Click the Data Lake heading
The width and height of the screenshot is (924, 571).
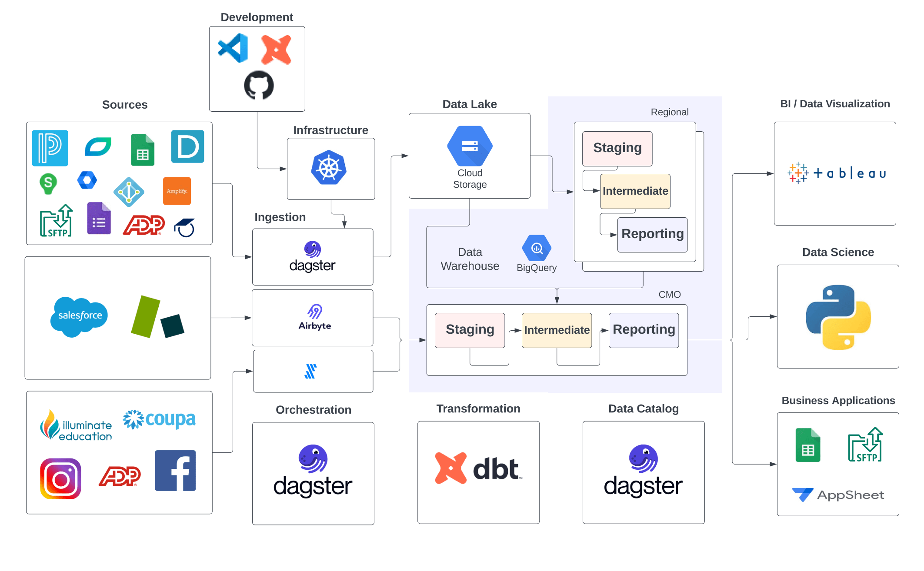point(470,104)
